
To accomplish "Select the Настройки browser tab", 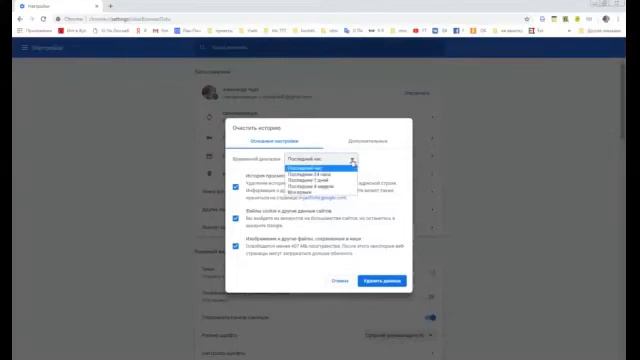I will click(57, 6).
